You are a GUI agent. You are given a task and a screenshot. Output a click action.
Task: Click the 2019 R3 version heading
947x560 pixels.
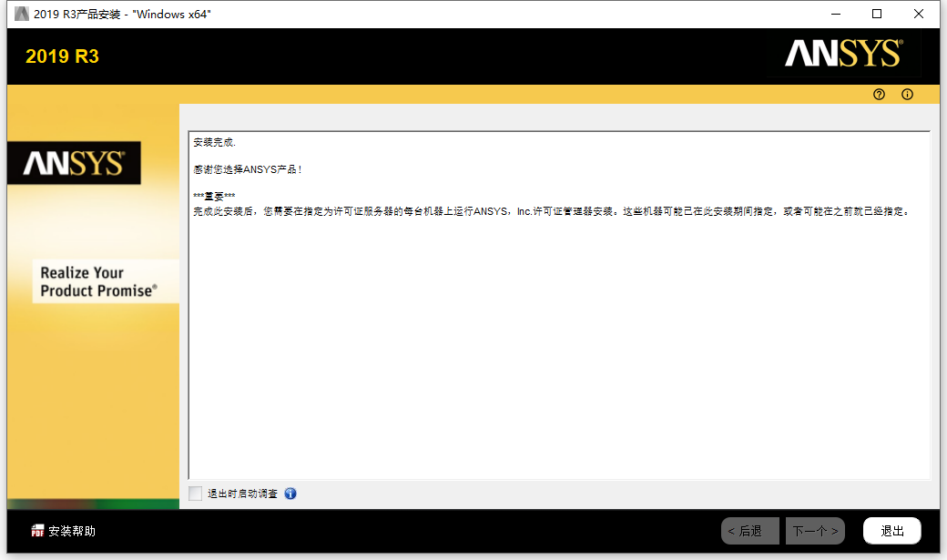click(62, 56)
